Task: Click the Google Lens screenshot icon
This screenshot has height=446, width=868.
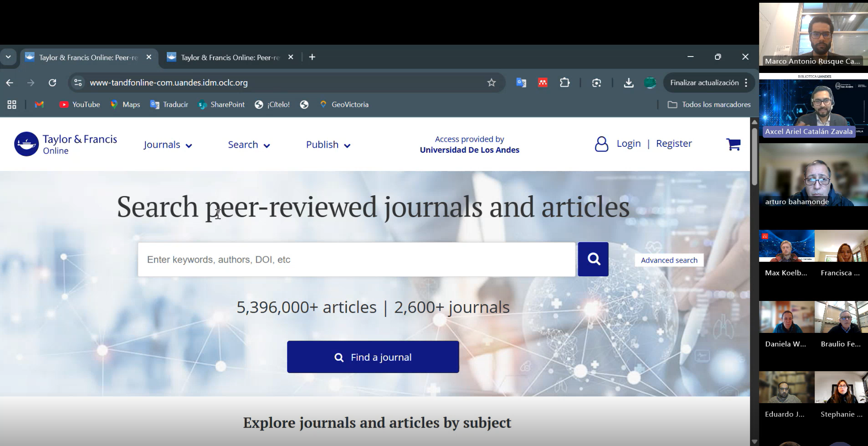Action: click(596, 83)
